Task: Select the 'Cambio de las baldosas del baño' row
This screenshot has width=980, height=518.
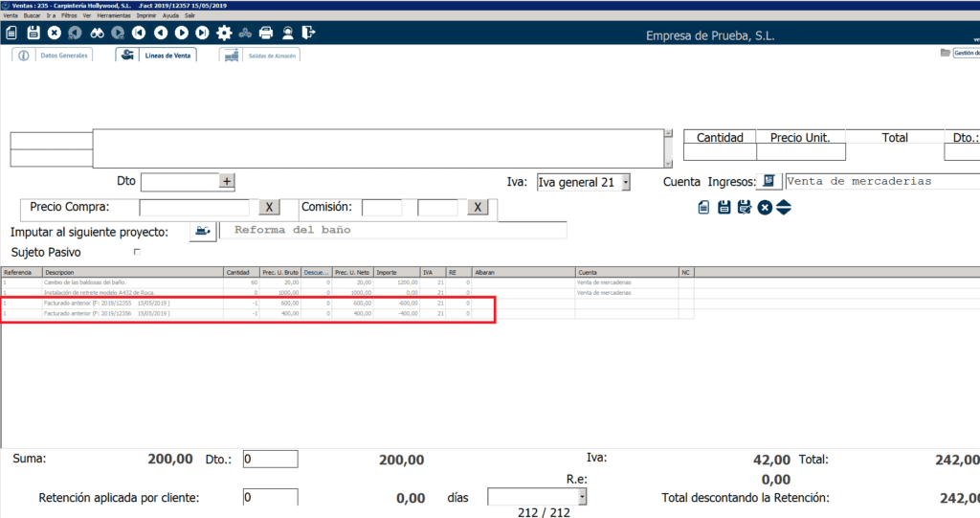Action: [x=96, y=282]
